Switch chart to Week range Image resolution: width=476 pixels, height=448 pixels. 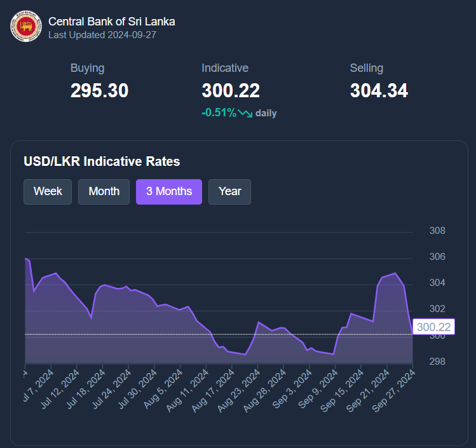[x=48, y=192]
